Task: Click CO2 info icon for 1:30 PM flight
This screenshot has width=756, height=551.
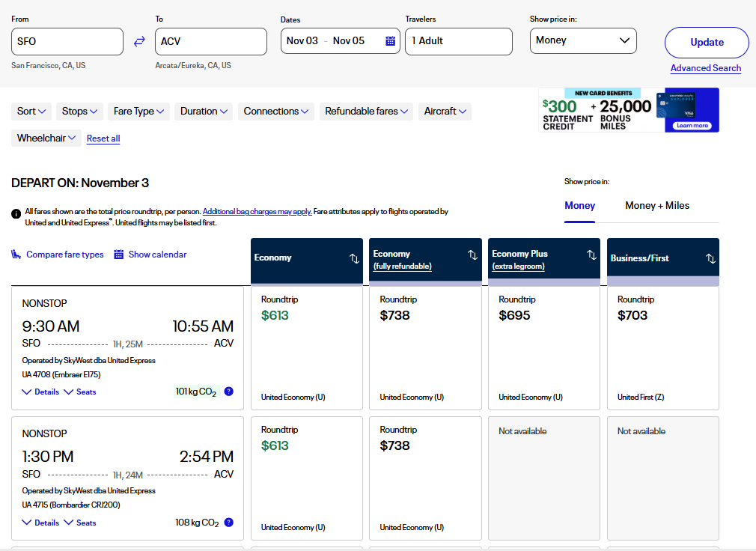Action: coord(228,523)
